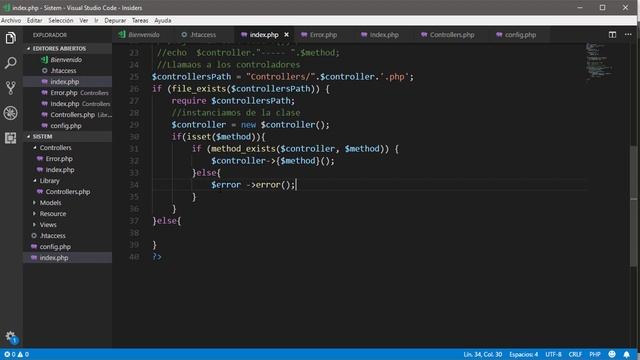Click PHP language mode in status bar
640x360 pixels.
[595, 354]
